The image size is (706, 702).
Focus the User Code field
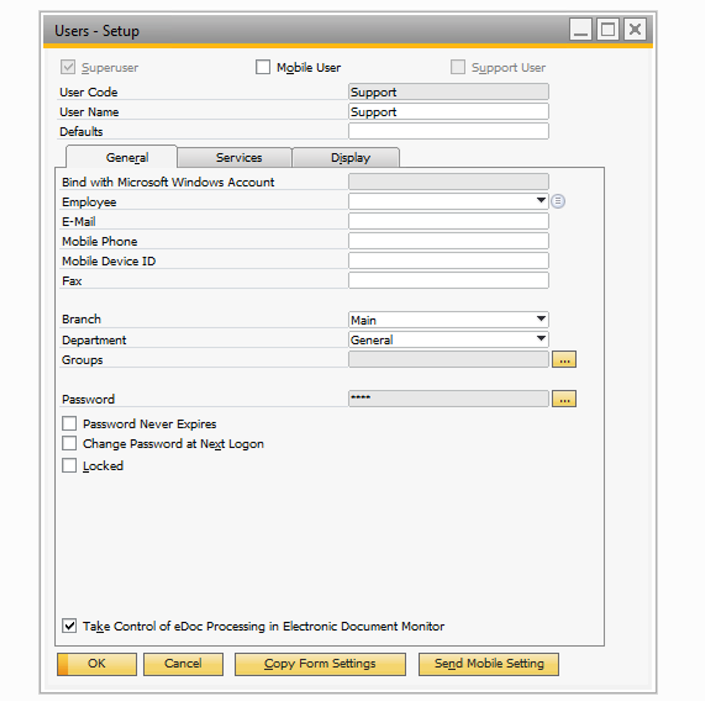448,92
